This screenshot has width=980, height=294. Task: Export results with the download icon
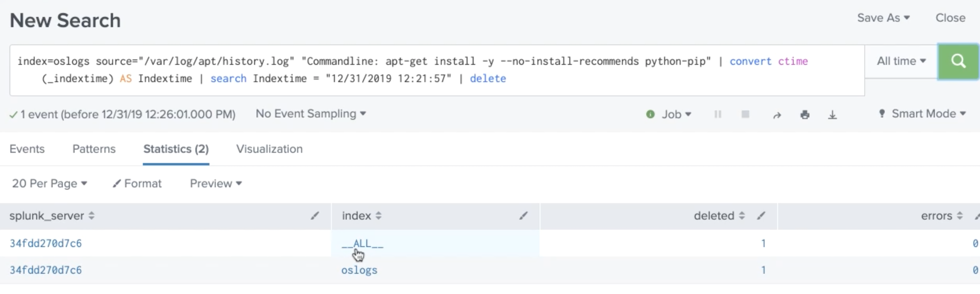click(x=833, y=115)
